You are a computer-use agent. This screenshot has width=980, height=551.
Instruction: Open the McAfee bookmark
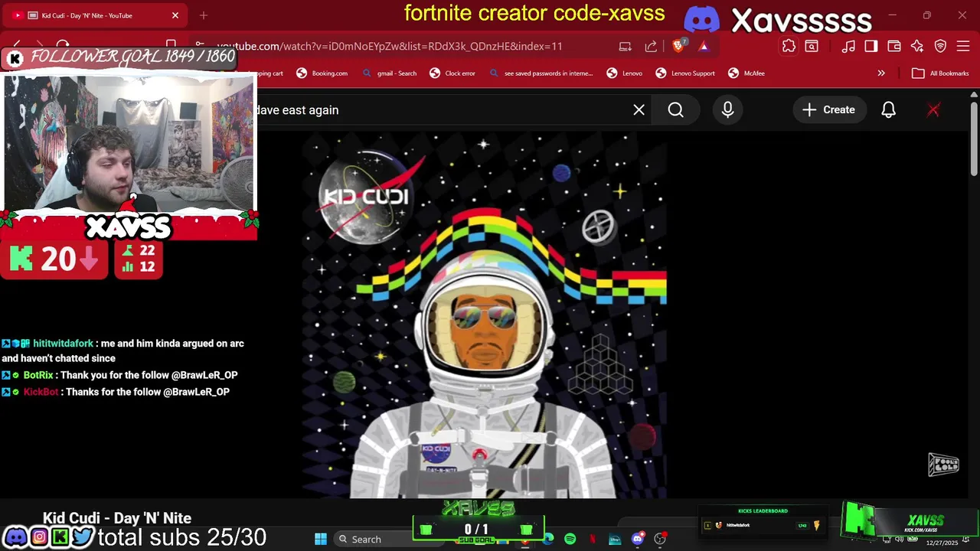[x=746, y=73]
